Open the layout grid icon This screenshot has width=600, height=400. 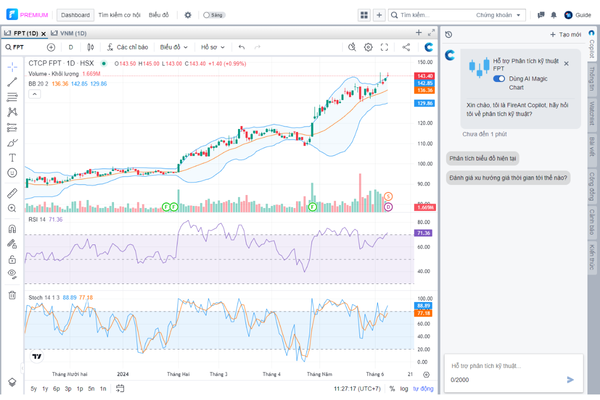364,15
